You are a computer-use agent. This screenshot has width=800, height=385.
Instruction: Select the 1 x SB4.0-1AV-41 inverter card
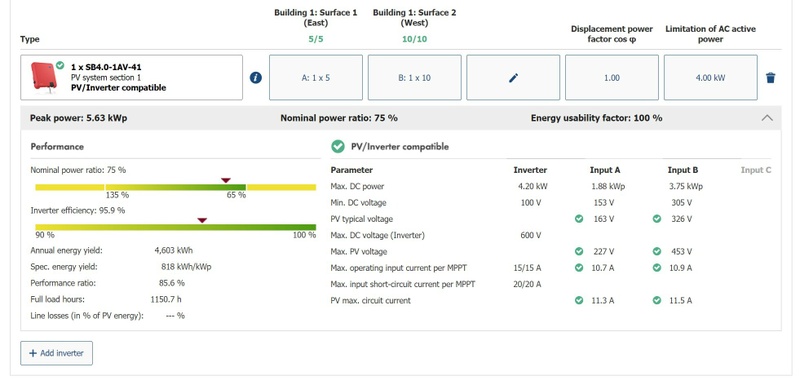point(132,78)
